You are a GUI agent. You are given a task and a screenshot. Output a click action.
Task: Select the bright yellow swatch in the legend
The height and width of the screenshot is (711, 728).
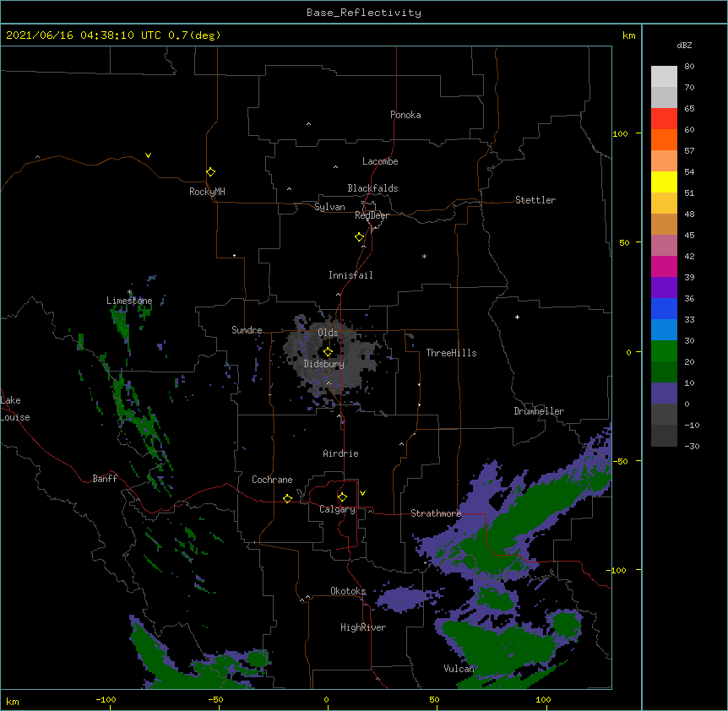click(664, 182)
